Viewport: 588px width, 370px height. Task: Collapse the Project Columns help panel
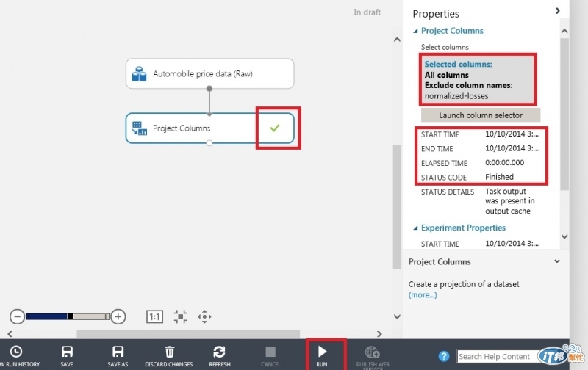point(557,261)
